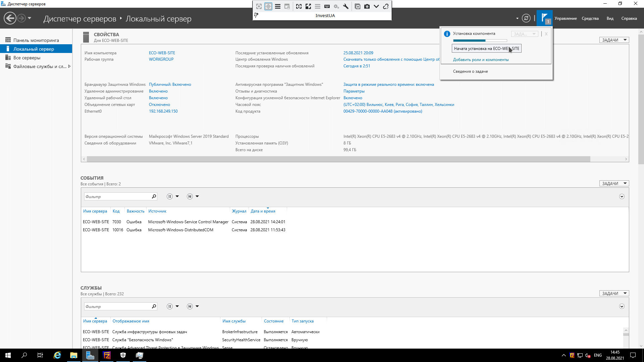Toggle the pin icon on InvestUA toolbar

click(x=256, y=15)
